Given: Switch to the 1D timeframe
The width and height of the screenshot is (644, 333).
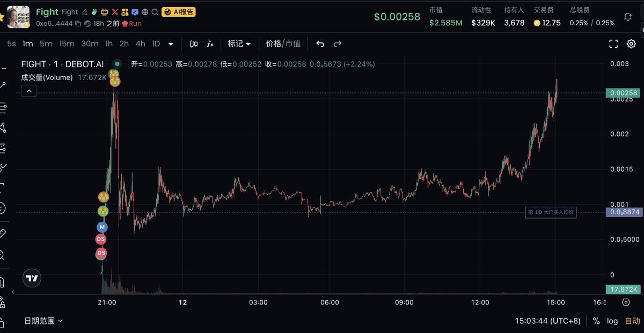Looking at the screenshot, I should 156,44.
